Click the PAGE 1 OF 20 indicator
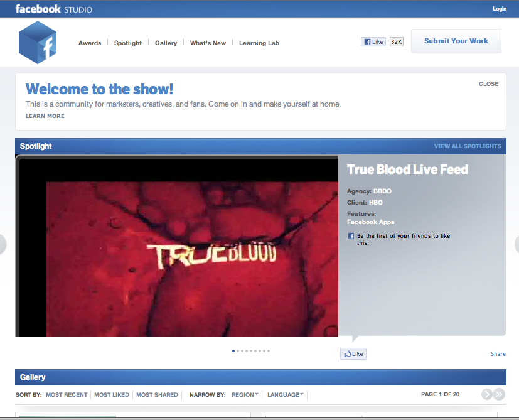Screen dimensions: 519x420 440,394
